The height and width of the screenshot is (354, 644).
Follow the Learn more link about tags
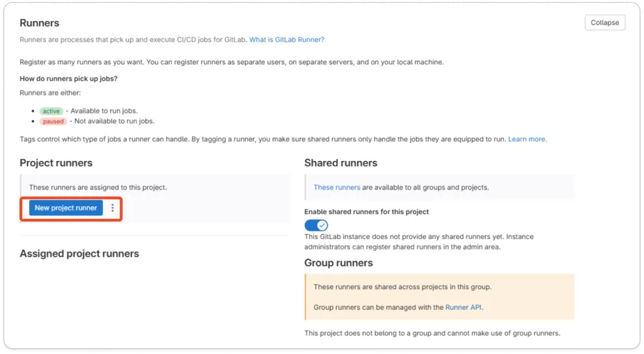[527, 139]
